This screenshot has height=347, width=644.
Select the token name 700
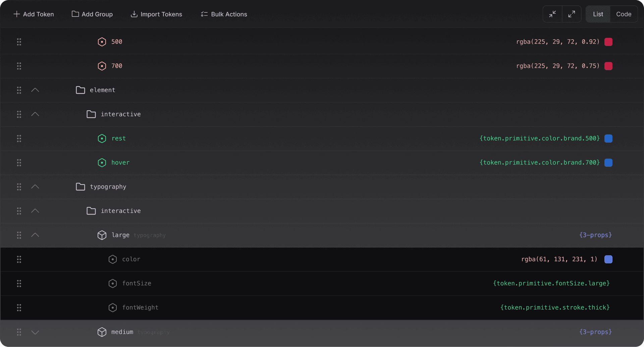(117, 66)
